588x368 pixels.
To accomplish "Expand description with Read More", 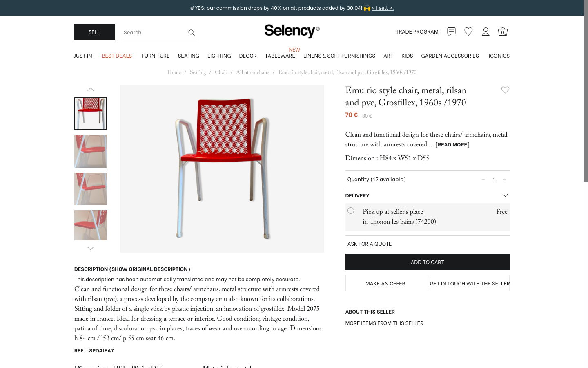I will [x=452, y=145].
